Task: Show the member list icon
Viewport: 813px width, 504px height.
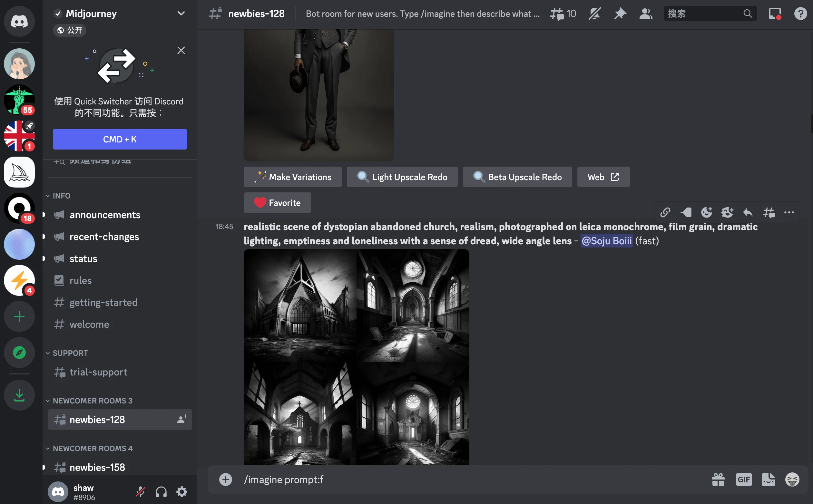Action: [646, 14]
